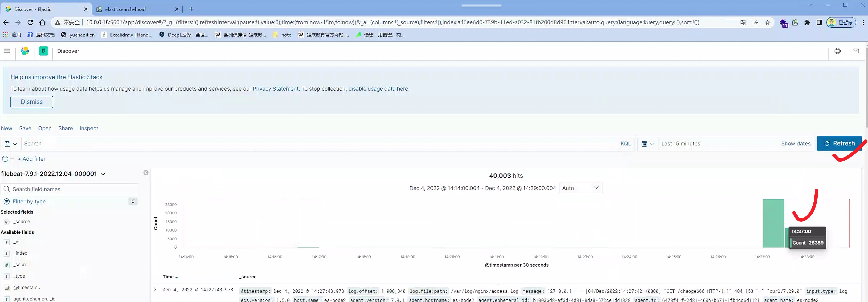The image size is (868, 302).
Task: Collapse the fields sidebar
Action: click(x=146, y=172)
